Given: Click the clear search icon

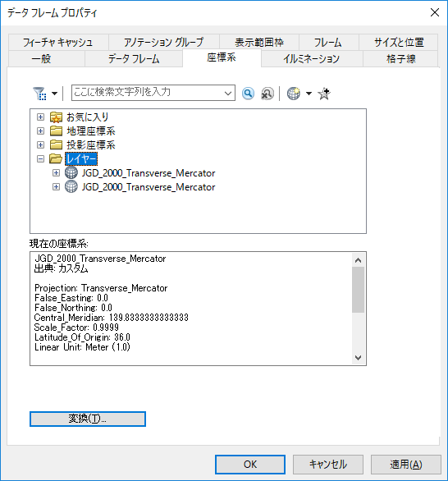Looking at the screenshot, I should coord(267,94).
